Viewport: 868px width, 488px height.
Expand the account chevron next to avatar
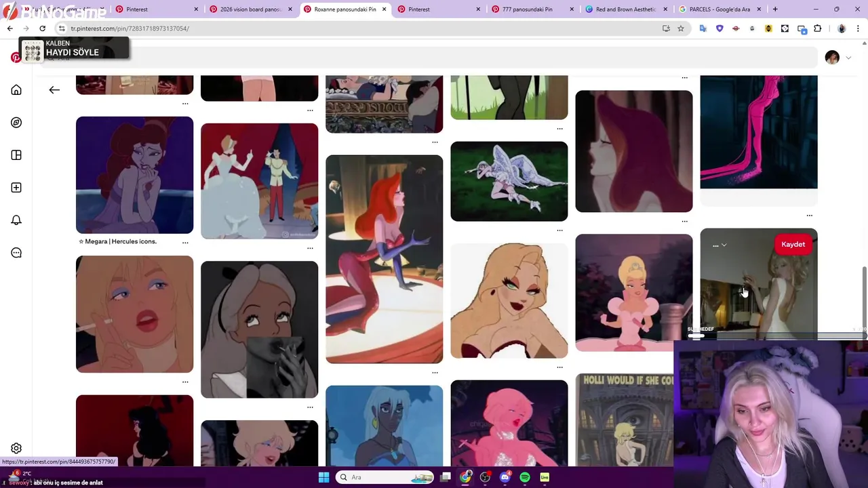click(848, 58)
